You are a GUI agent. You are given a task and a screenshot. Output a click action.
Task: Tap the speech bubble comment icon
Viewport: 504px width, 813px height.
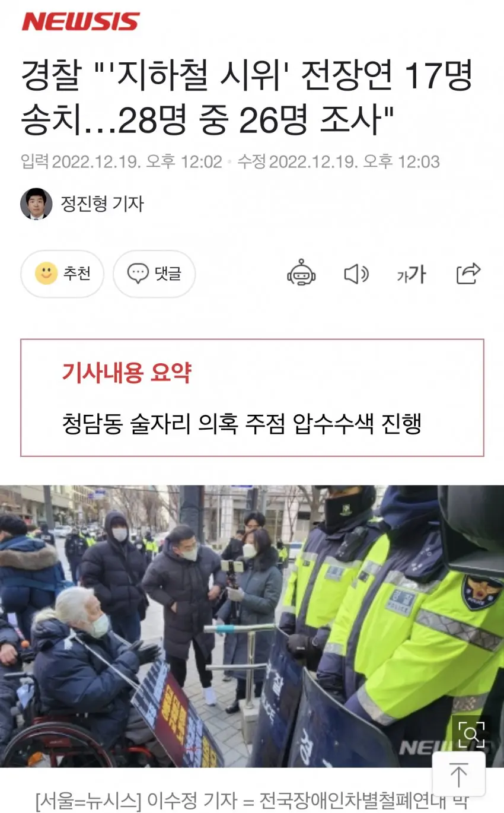pyautogui.click(x=138, y=274)
